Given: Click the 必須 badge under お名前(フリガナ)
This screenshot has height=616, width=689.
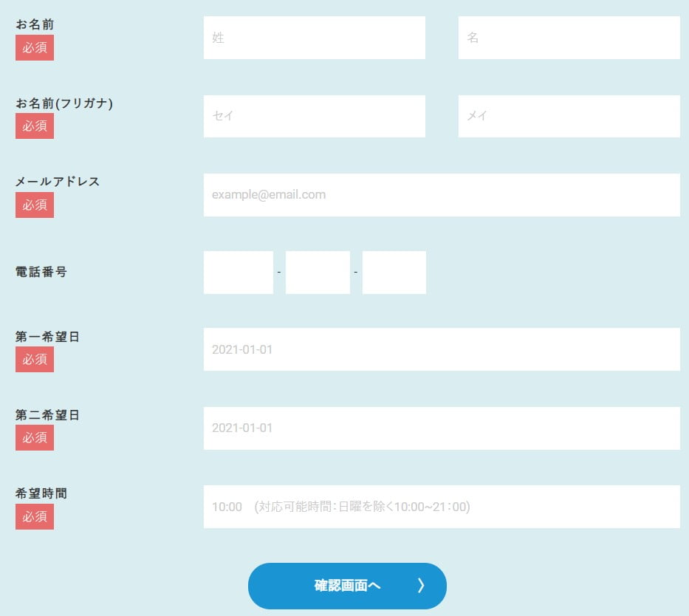Looking at the screenshot, I should click(34, 126).
